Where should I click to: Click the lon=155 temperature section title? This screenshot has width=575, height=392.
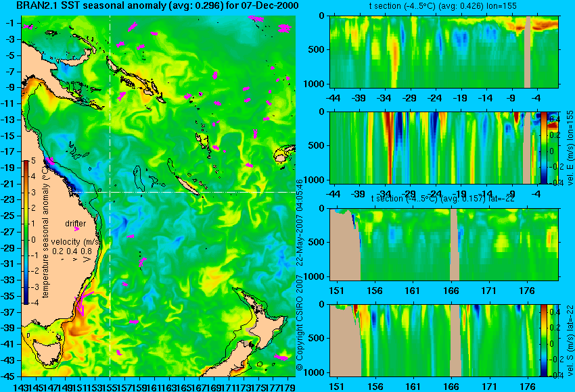(x=443, y=6)
